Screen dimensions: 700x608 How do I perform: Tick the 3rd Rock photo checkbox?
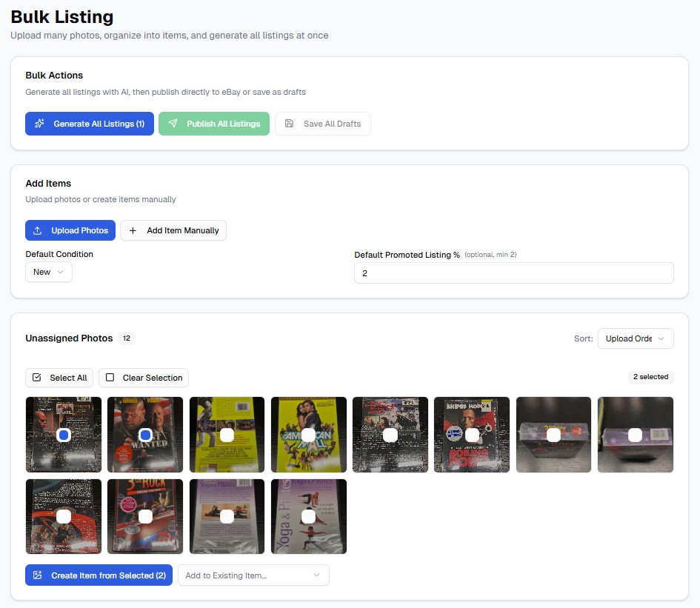145,516
